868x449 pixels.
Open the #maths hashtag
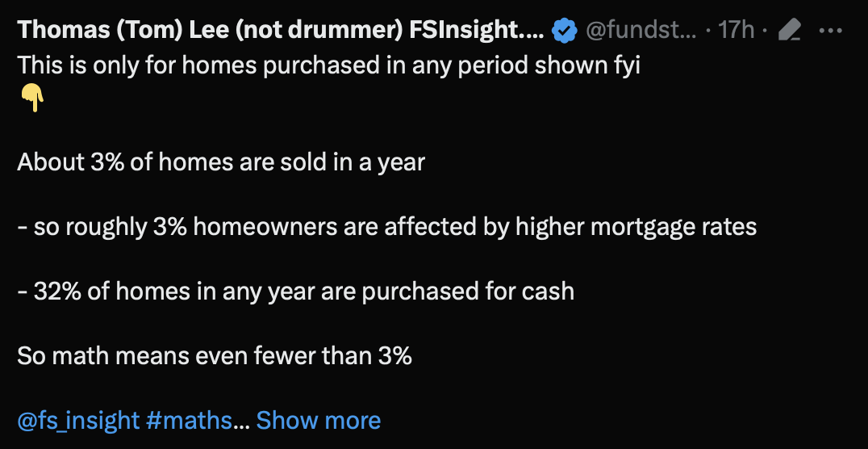pos(190,421)
